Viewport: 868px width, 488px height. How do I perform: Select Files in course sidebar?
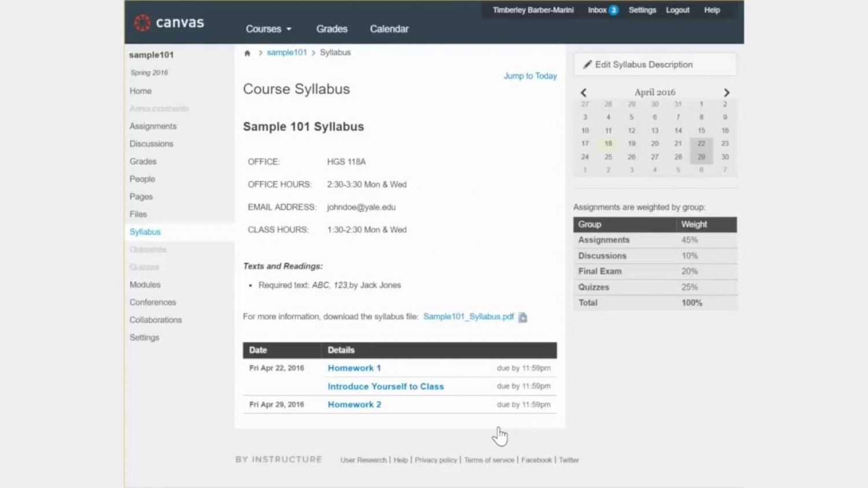[138, 214]
